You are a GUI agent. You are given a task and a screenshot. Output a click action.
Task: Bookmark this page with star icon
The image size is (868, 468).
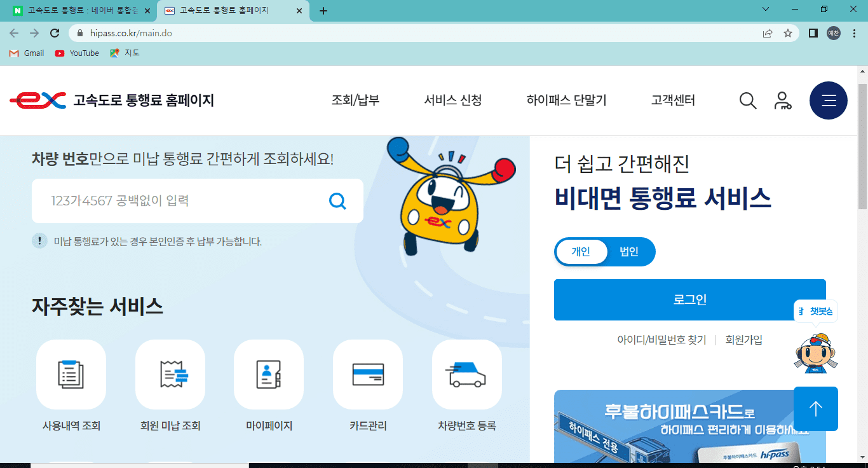click(x=788, y=33)
